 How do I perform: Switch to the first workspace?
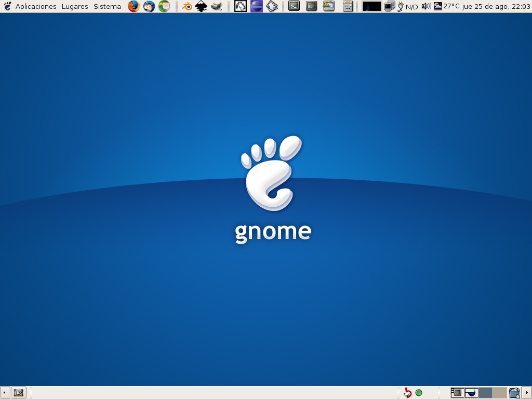click(x=457, y=393)
